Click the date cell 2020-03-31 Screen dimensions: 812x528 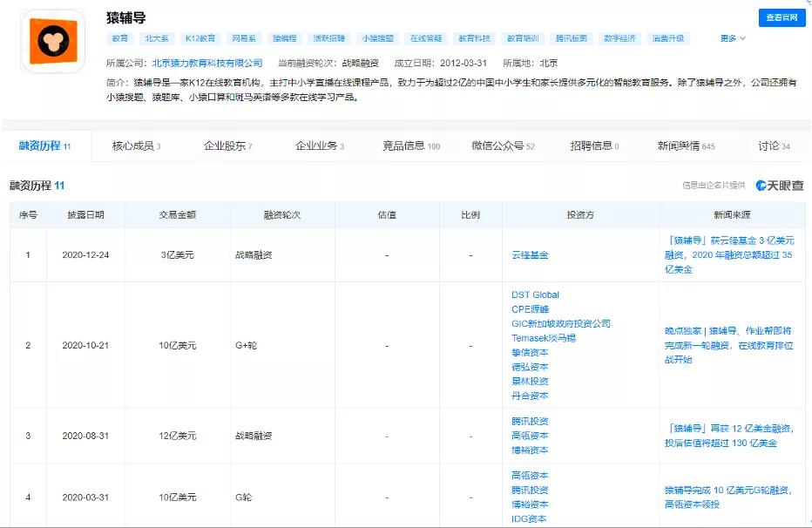coord(86,497)
